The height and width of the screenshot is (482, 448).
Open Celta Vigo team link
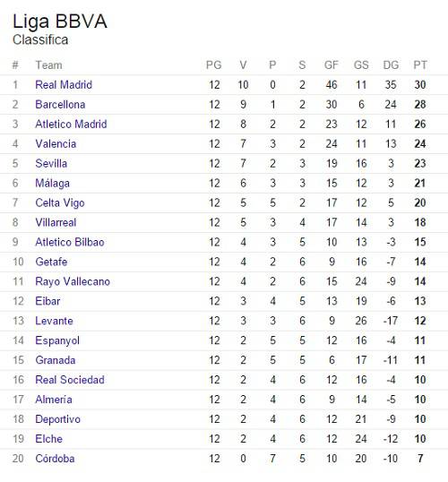tap(60, 202)
